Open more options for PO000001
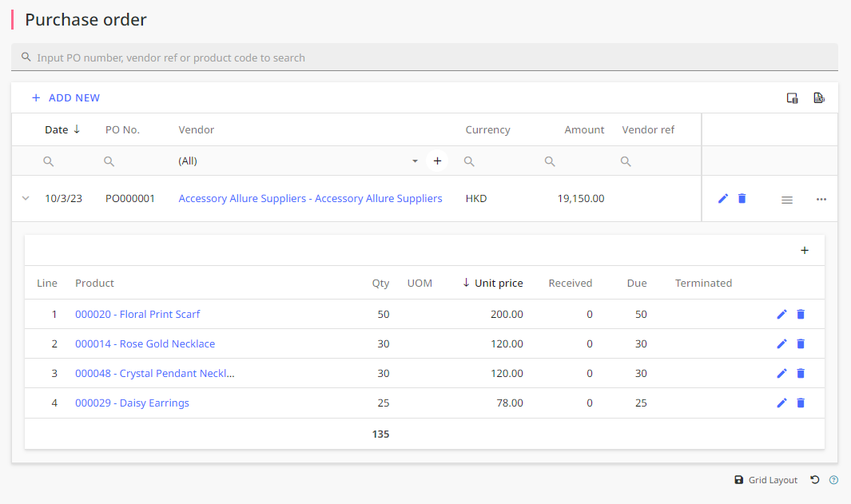Image resolution: width=851 pixels, height=504 pixels. pyautogui.click(x=821, y=199)
